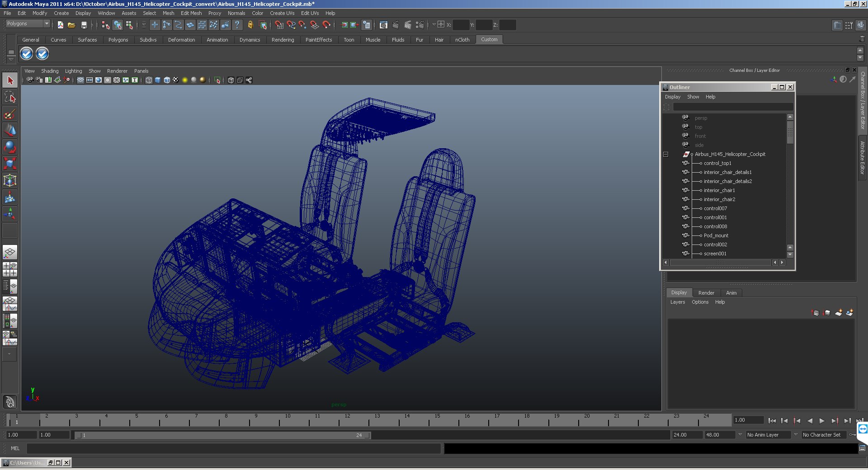Screen dimensions: 868x470
Task: Switch to the Render layer tab
Action: (x=706, y=293)
